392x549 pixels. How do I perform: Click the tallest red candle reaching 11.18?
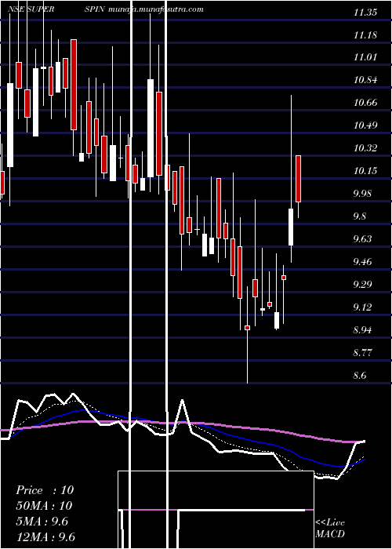[74, 85]
